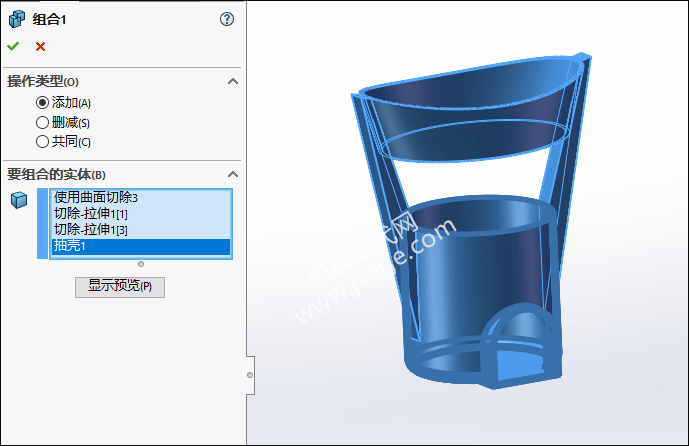Select the 共同(C) operation type
Screen dimensions: 689x446
click(42, 141)
